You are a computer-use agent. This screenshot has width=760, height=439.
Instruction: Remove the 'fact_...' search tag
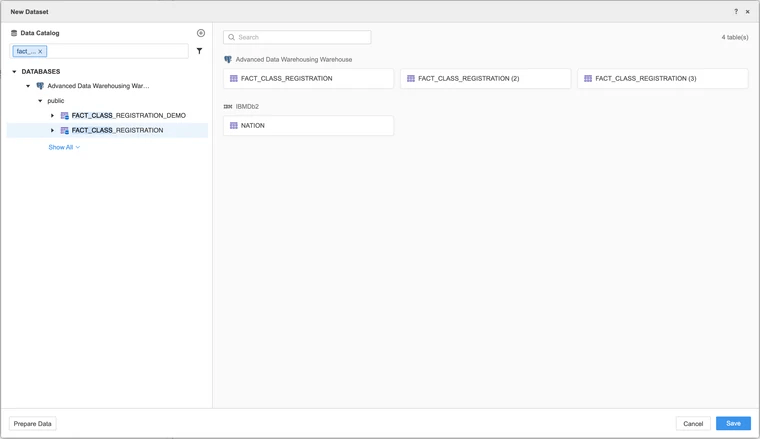(41, 51)
